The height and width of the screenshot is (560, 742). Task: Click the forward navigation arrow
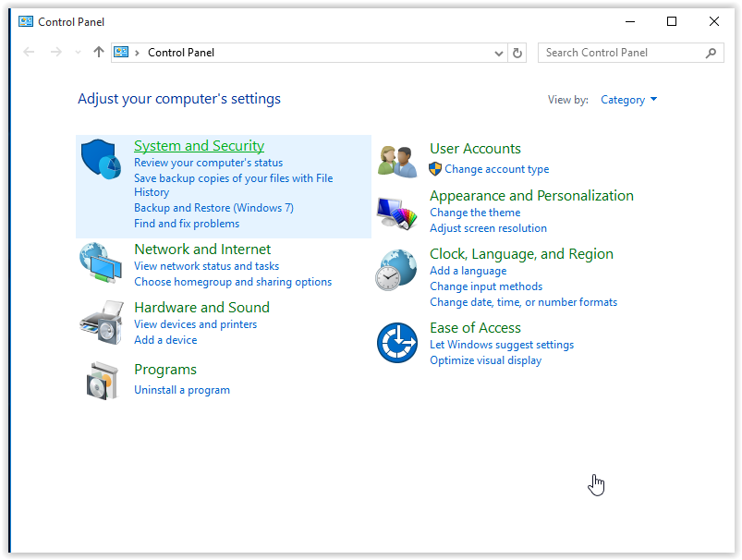pyautogui.click(x=55, y=52)
